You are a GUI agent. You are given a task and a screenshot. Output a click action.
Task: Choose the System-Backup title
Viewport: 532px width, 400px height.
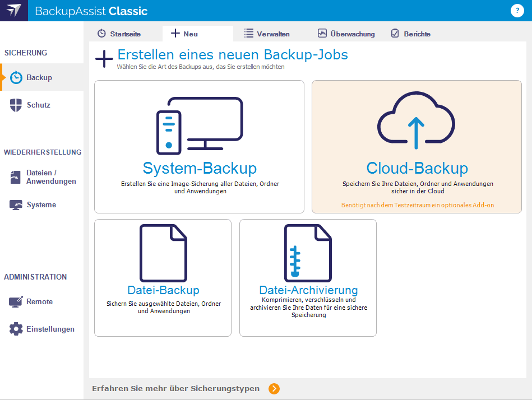tap(200, 169)
